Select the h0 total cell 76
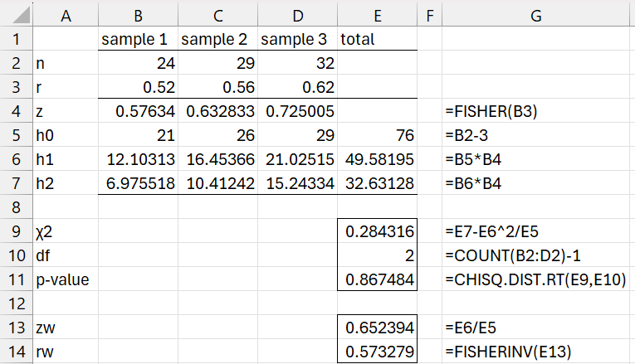 pyautogui.click(x=378, y=133)
